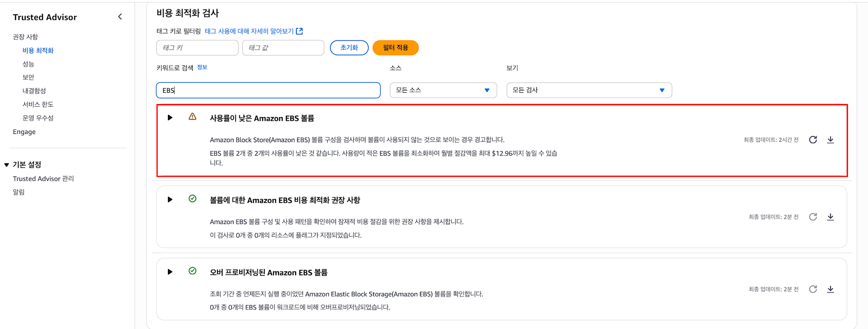
Task: Go to 성능 category
Action: [28, 64]
